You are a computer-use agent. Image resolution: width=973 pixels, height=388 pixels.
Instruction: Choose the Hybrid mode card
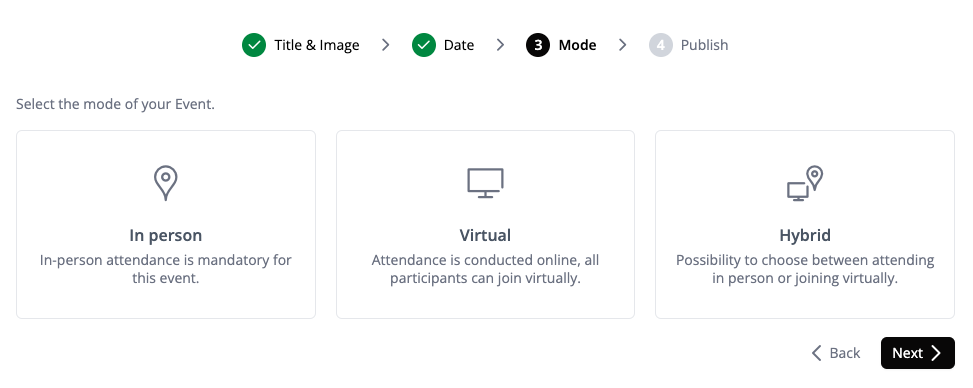pos(805,224)
